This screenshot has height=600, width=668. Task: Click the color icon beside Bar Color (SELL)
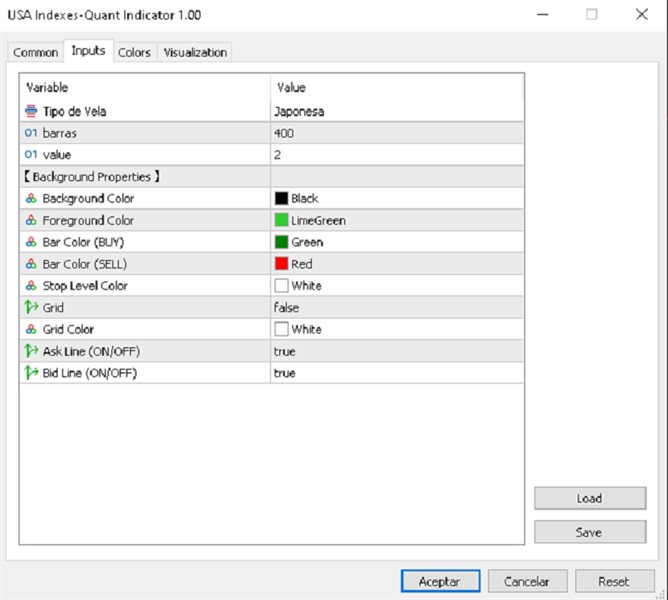[31, 264]
